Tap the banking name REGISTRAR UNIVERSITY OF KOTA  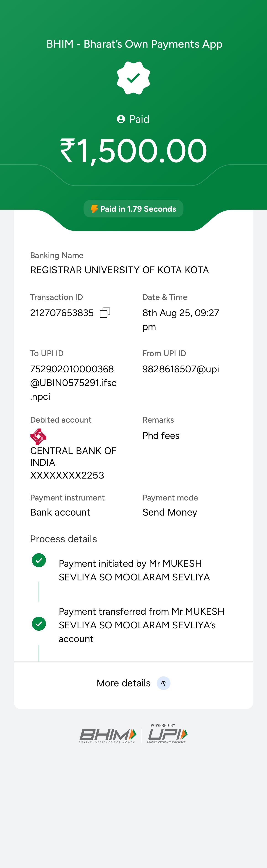(120, 270)
